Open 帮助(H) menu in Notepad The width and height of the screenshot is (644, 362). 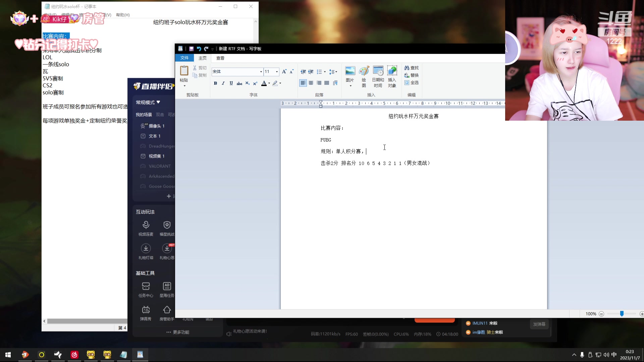pyautogui.click(x=123, y=15)
